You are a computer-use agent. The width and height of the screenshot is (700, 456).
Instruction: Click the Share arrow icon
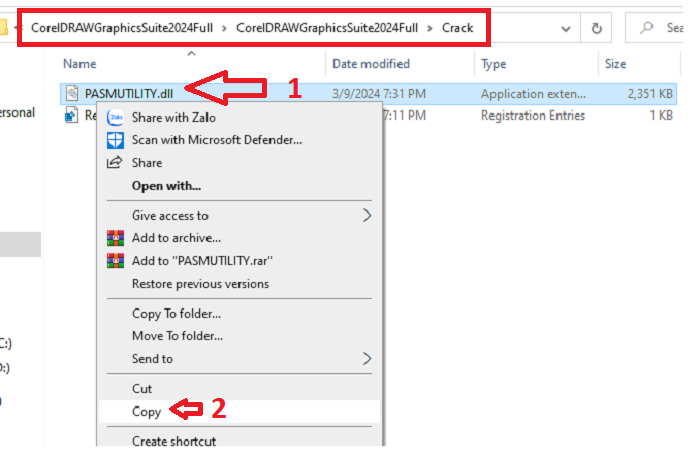115,162
